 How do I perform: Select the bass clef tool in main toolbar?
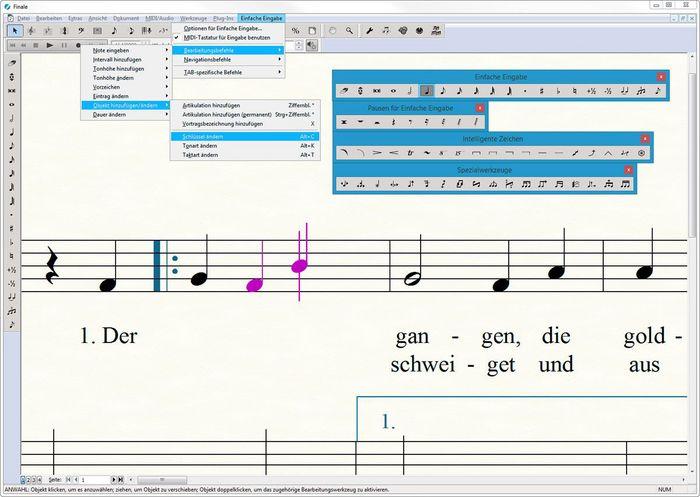click(x=81, y=31)
